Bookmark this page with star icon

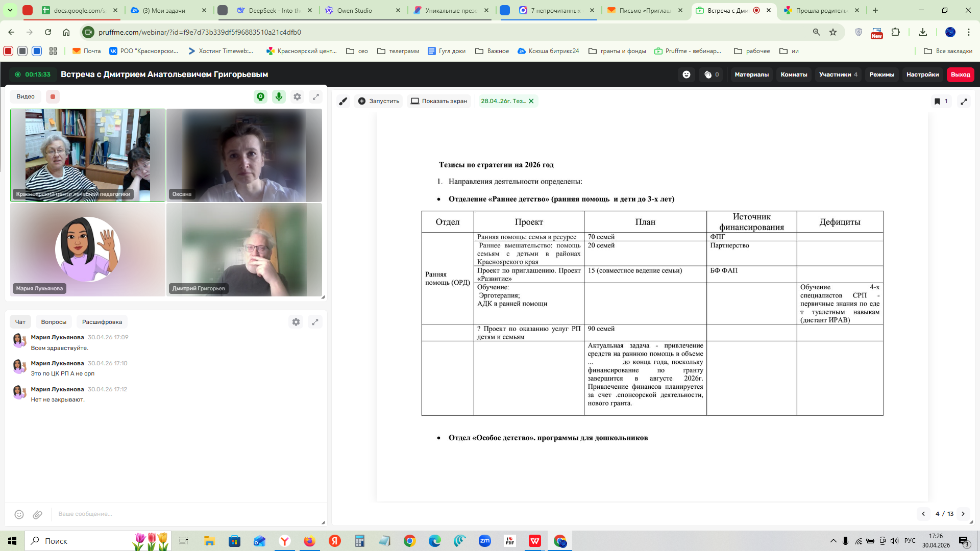833,32
